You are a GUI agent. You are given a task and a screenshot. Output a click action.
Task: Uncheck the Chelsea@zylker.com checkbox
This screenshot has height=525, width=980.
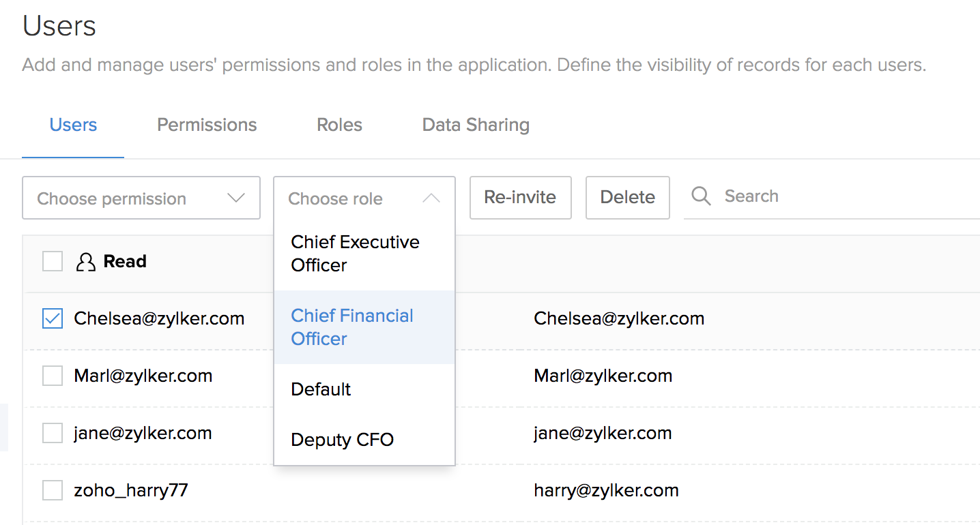tap(53, 318)
